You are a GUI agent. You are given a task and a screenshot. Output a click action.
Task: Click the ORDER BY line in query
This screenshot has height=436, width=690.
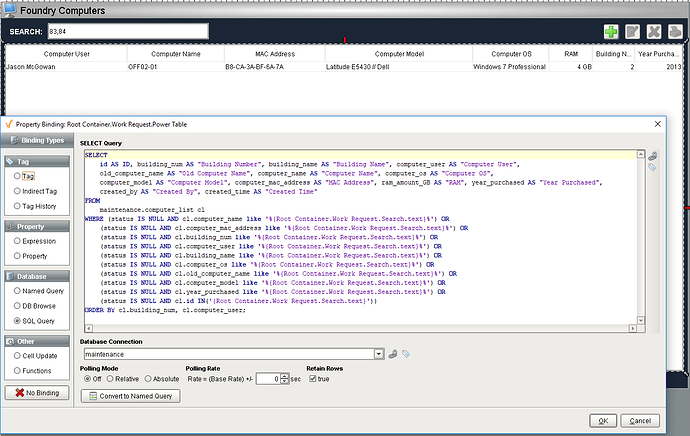pos(165,310)
